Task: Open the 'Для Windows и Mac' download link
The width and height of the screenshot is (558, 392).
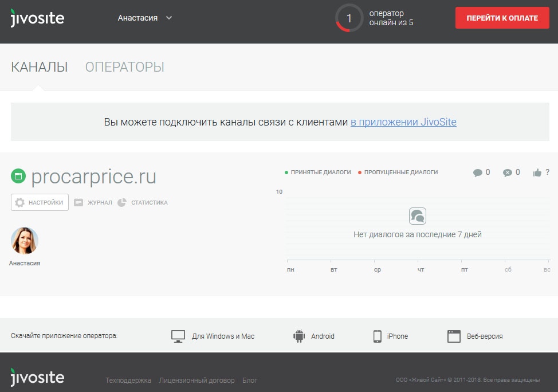Action: [x=223, y=336]
